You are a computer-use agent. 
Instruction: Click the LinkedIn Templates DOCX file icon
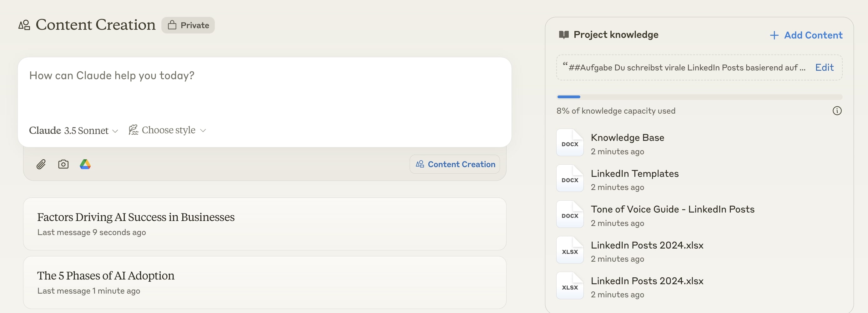point(570,178)
